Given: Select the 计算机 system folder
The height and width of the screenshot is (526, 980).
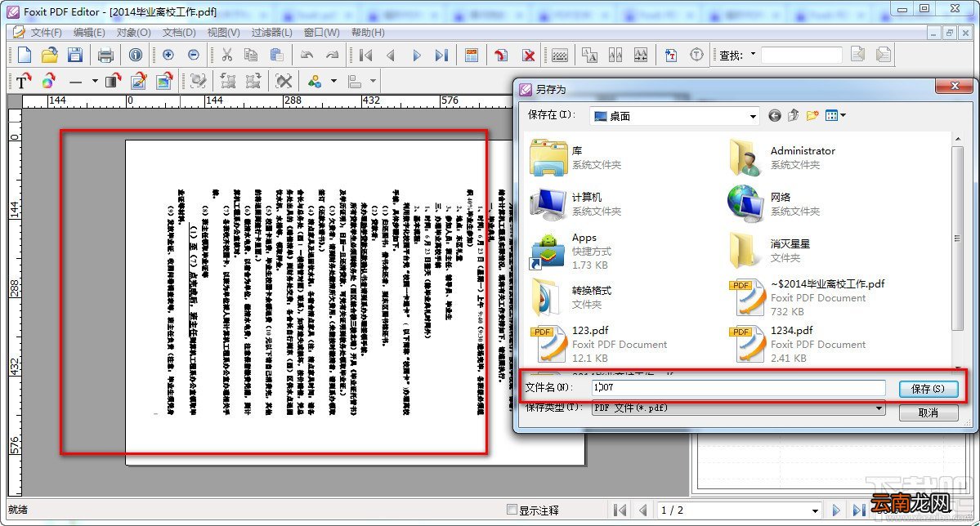Looking at the screenshot, I should (575, 204).
